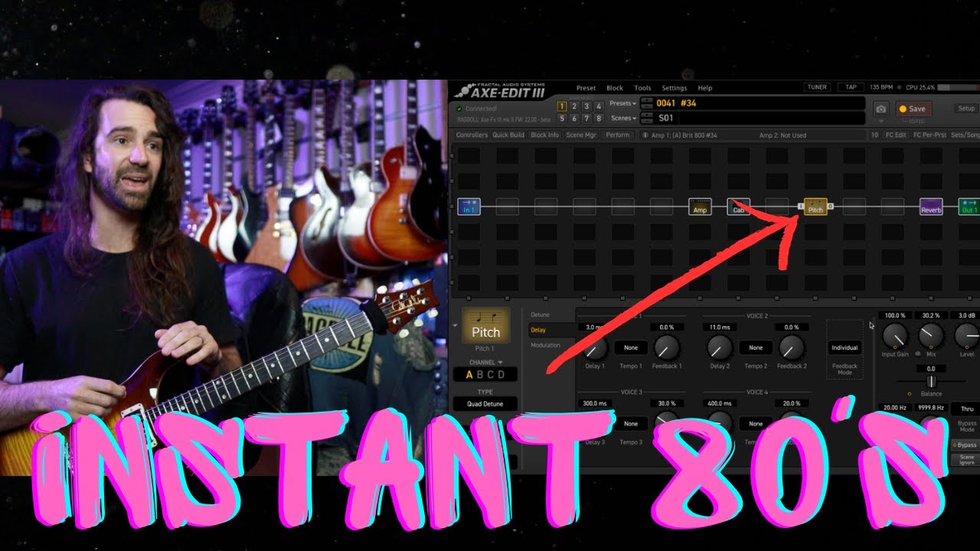Open the Block menu
This screenshot has width=980, height=551.
pos(615,88)
